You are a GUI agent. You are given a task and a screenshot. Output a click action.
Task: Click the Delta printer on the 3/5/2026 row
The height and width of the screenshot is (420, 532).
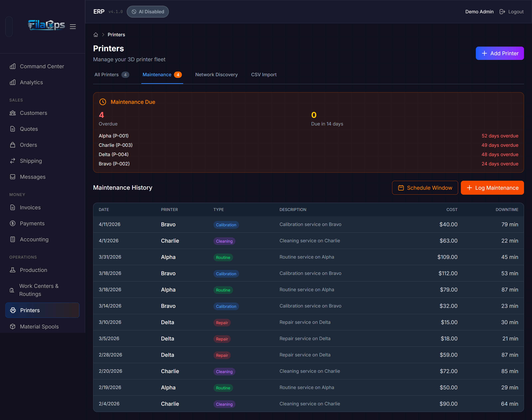coord(168,339)
